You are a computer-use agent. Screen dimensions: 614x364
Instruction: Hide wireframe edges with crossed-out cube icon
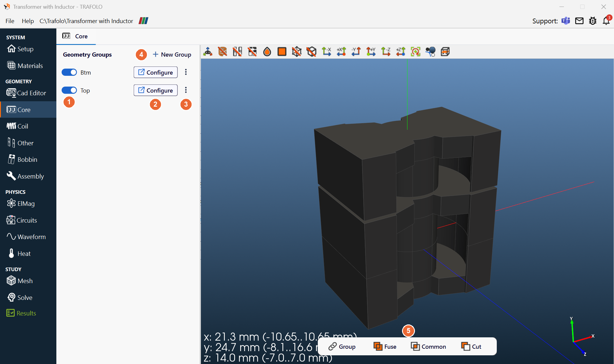coord(297,52)
